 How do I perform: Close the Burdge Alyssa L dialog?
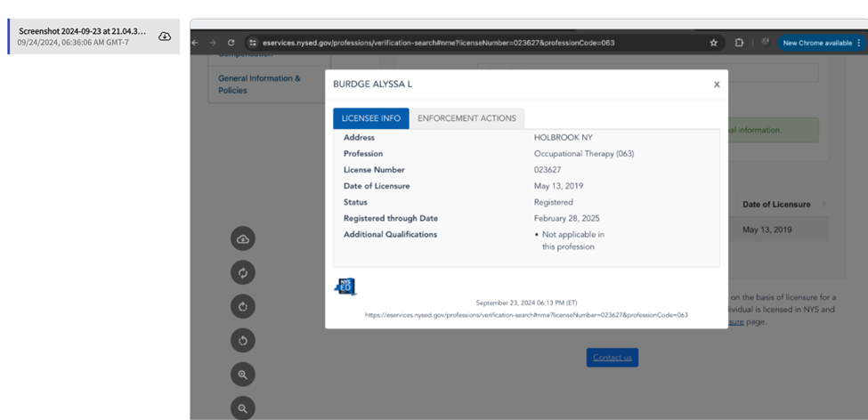(x=717, y=85)
